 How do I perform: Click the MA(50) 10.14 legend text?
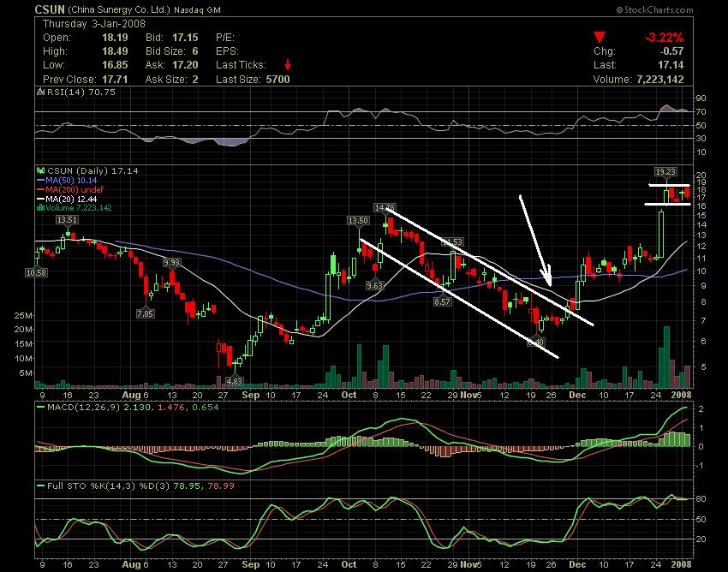coord(71,180)
